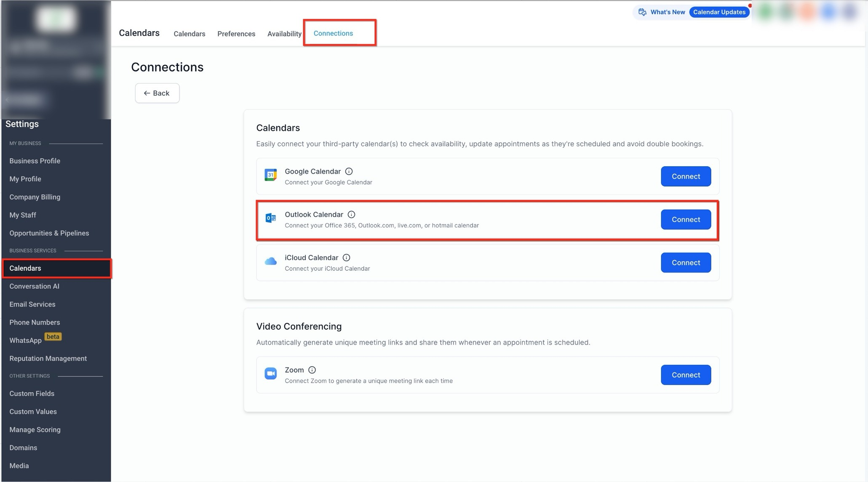Go back using the Back button
The height and width of the screenshot is (482, 868).
pos(157,93)
